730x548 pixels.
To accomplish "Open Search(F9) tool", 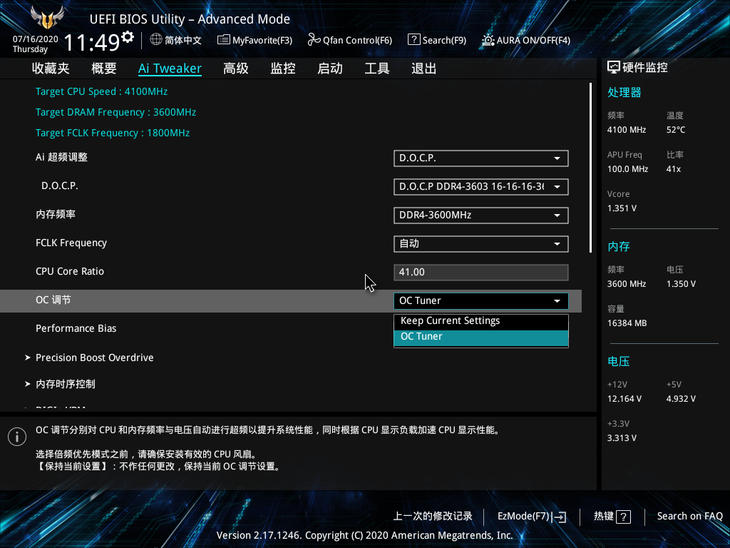I will pyautogui.click(x=437, y=40).
